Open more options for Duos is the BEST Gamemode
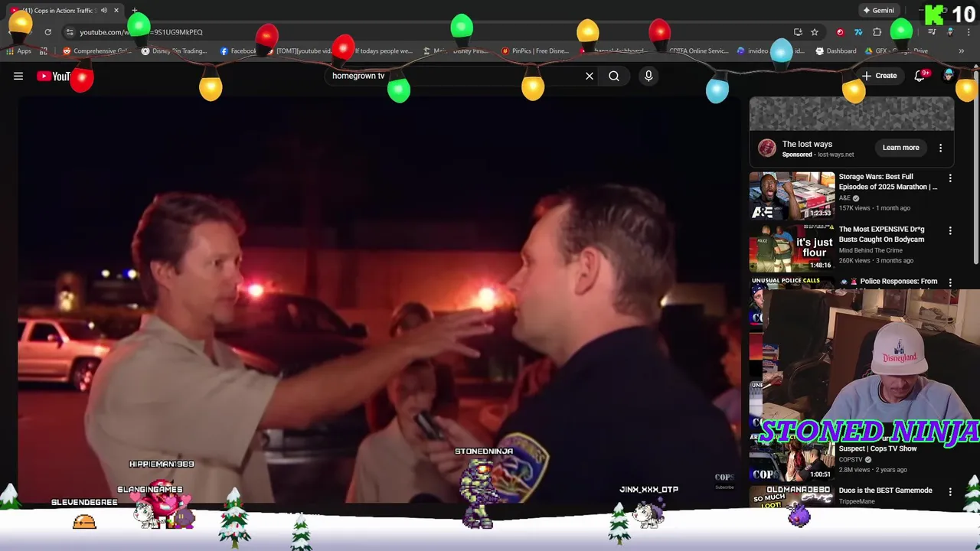980x551 pixels. (950, 492)
